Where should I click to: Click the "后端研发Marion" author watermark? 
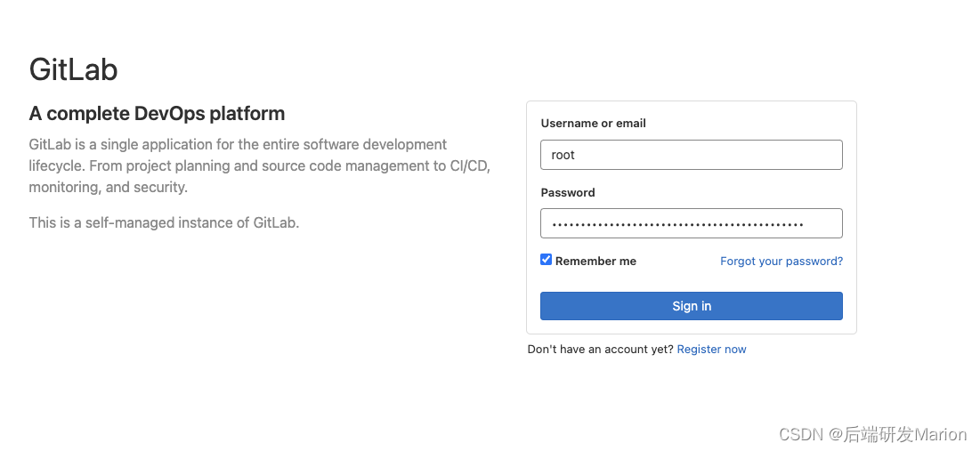pos(906,433)
